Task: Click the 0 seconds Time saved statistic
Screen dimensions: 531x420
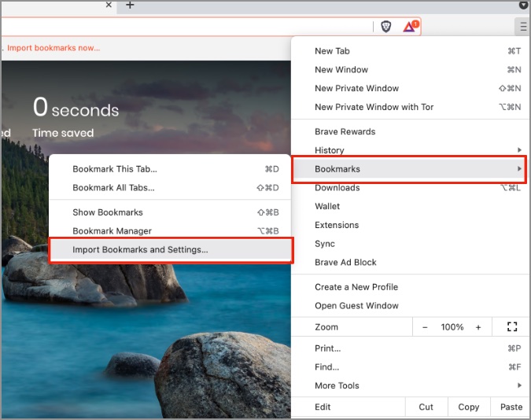Action: (76, 117)
